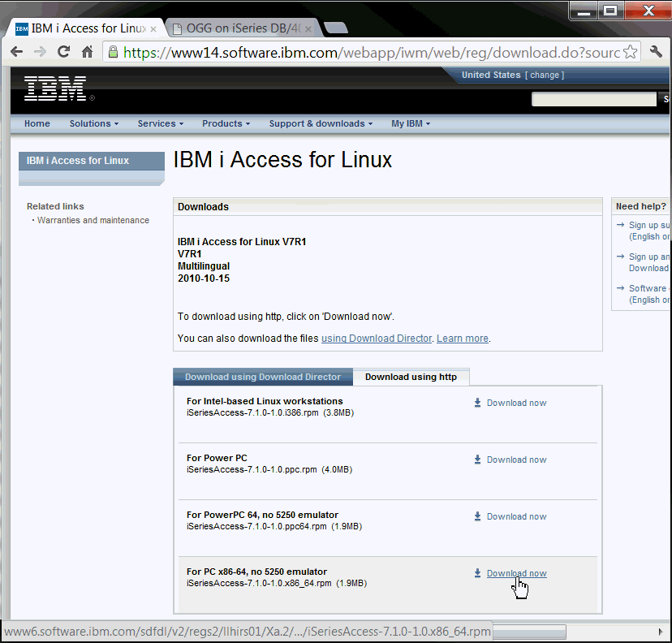Close the IBM i Access for Linux tab
The width and height of the screenshot is (672, 643).
(x=153, y=29)
